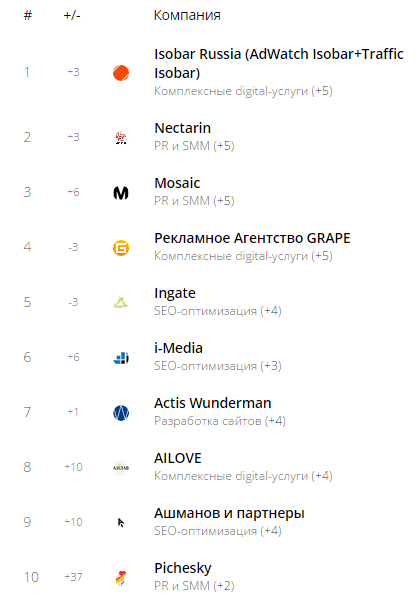Open the Isobar Russia company link
Screen dimensions: 420x608
pyautogui.click(x=278, y=63)
